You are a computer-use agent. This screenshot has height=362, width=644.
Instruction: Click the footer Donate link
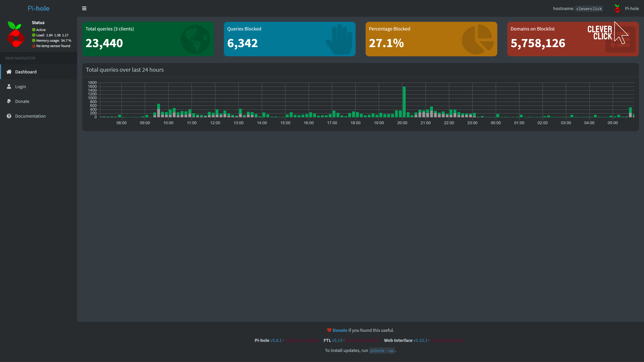340,330
